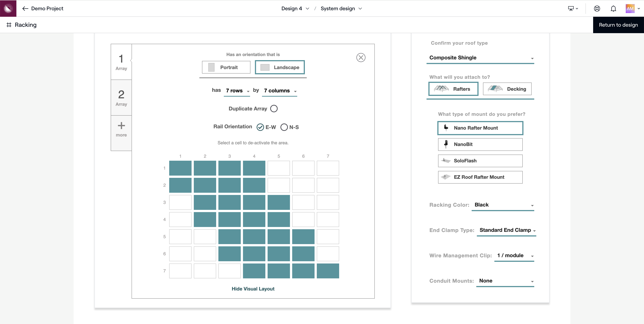Click the plus icon to add more arrays
Screen dimensions: 644x324
pos(121,126)
